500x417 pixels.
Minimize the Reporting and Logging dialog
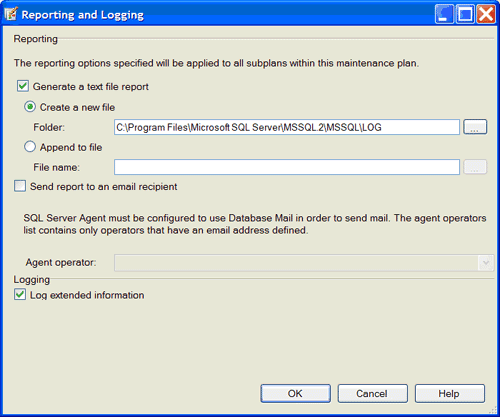pyautogui.click(x=444, y=14)
